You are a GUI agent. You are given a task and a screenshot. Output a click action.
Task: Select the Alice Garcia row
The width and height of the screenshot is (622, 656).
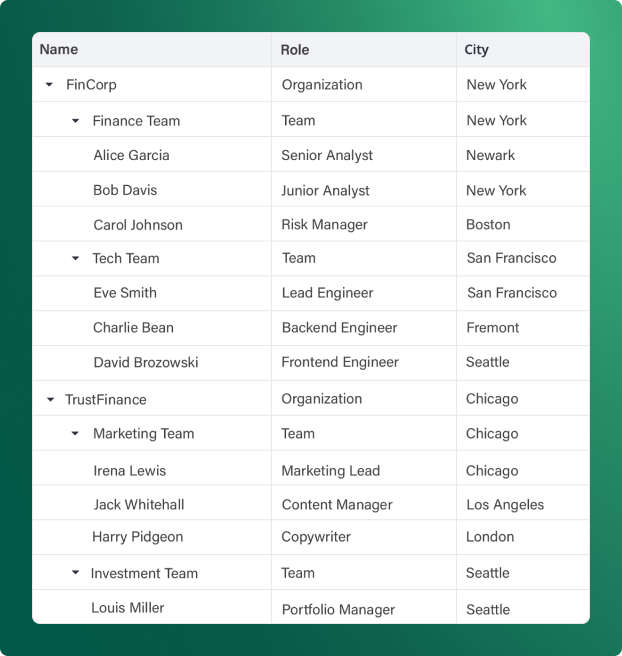pyautogui.click(x=311, y=154)
